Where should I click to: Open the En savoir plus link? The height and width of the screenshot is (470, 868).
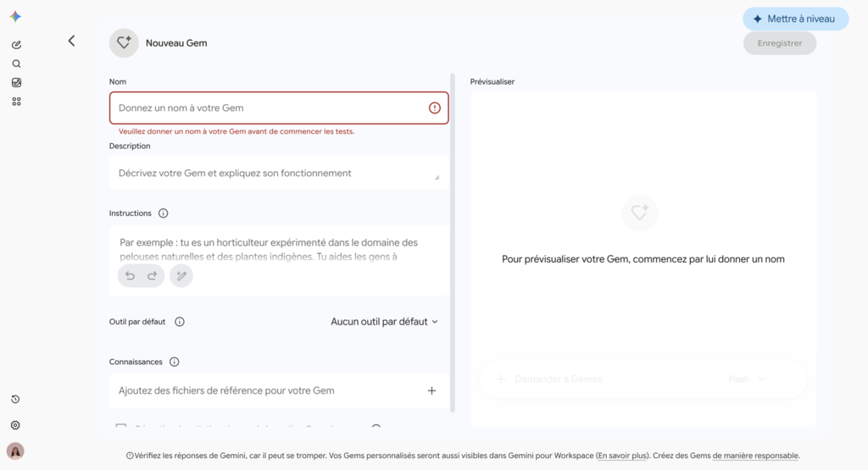622,456
